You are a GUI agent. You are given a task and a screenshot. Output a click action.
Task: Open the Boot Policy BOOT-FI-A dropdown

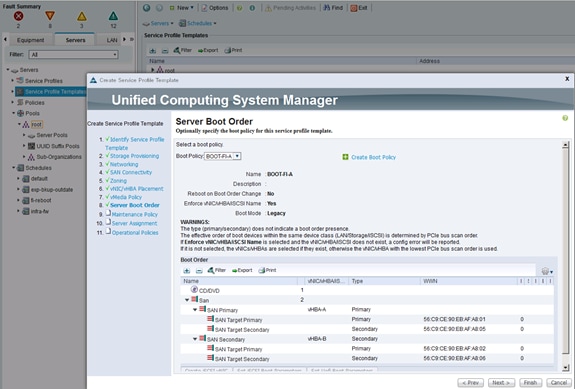point(223,156)
